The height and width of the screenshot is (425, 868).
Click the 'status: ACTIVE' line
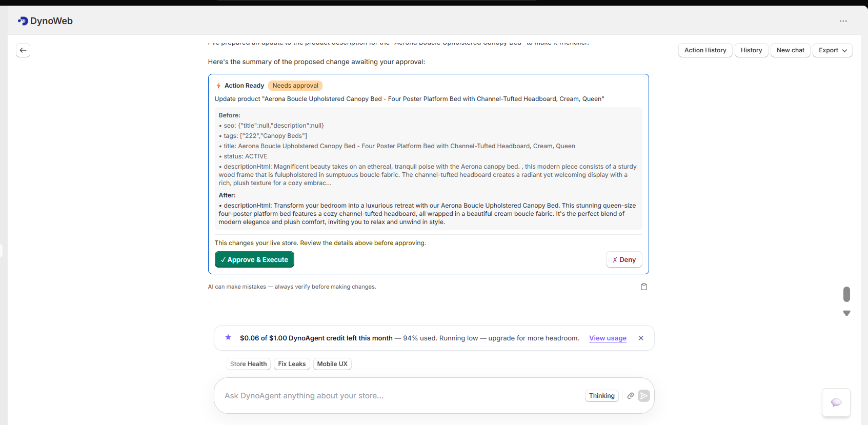tap(243, 156)
